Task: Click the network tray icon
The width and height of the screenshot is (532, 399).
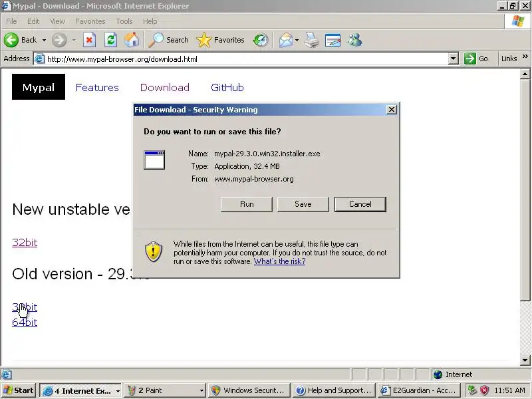Action: pyautogui.click(x=472, y=390)
